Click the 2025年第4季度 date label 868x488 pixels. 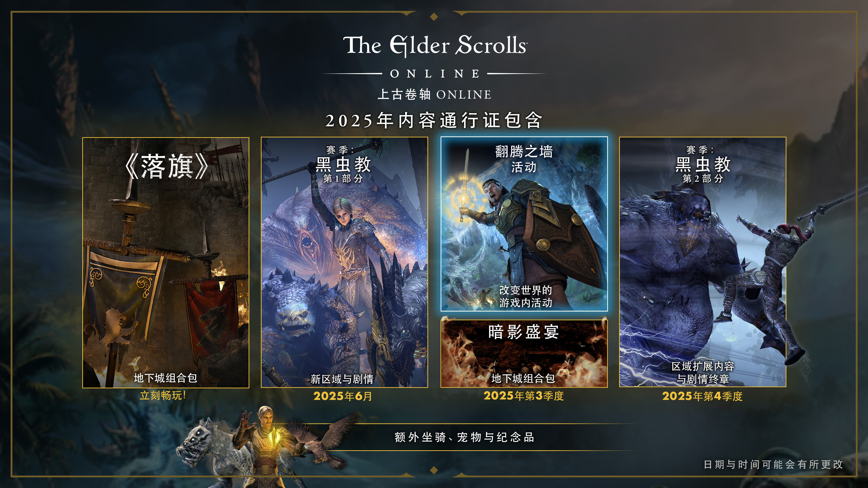[x=702, y=396]
